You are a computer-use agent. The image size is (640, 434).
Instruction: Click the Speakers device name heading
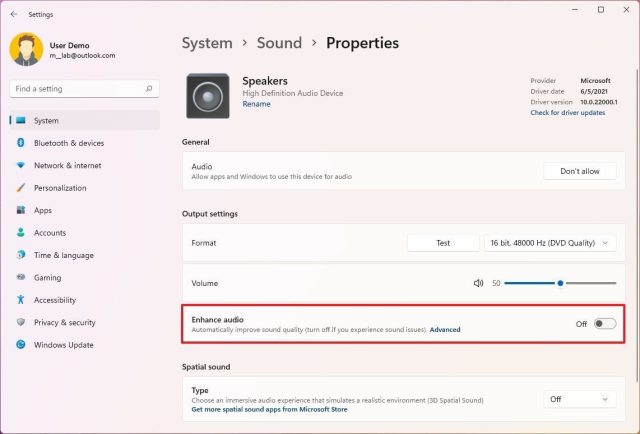tap(265, 81)
